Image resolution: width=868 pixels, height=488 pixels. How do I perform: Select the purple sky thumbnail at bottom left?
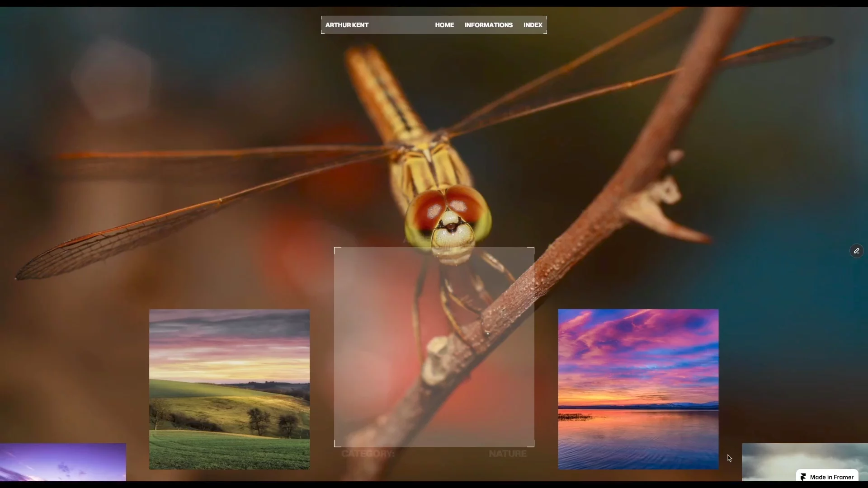(x=63, y=462)
